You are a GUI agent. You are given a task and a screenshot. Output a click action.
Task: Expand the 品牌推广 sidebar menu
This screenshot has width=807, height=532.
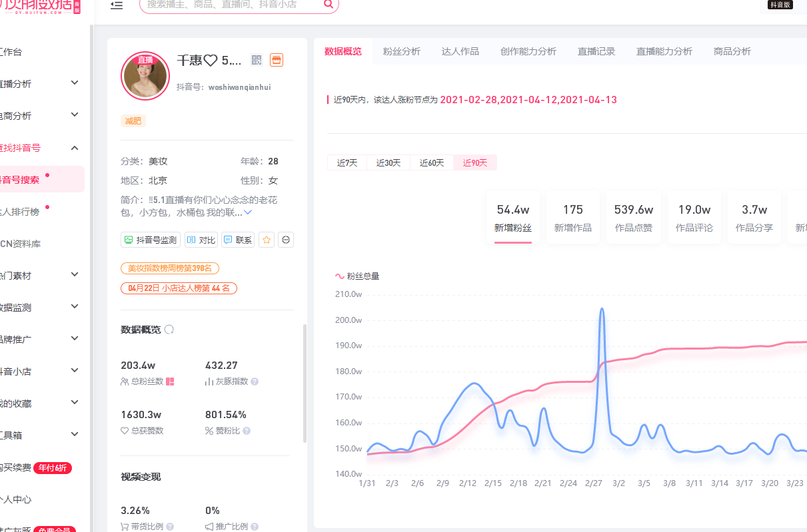pyautogui.click(x=75, y=338)
